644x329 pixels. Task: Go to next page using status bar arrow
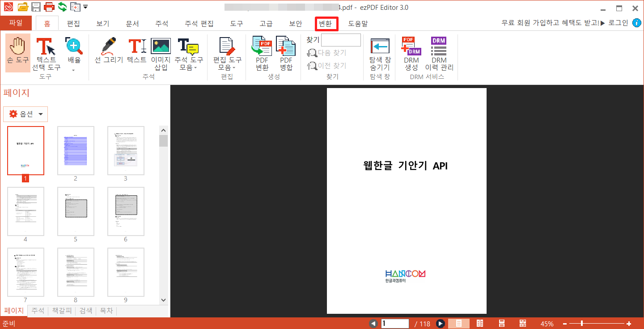click(x=441, y=324)
